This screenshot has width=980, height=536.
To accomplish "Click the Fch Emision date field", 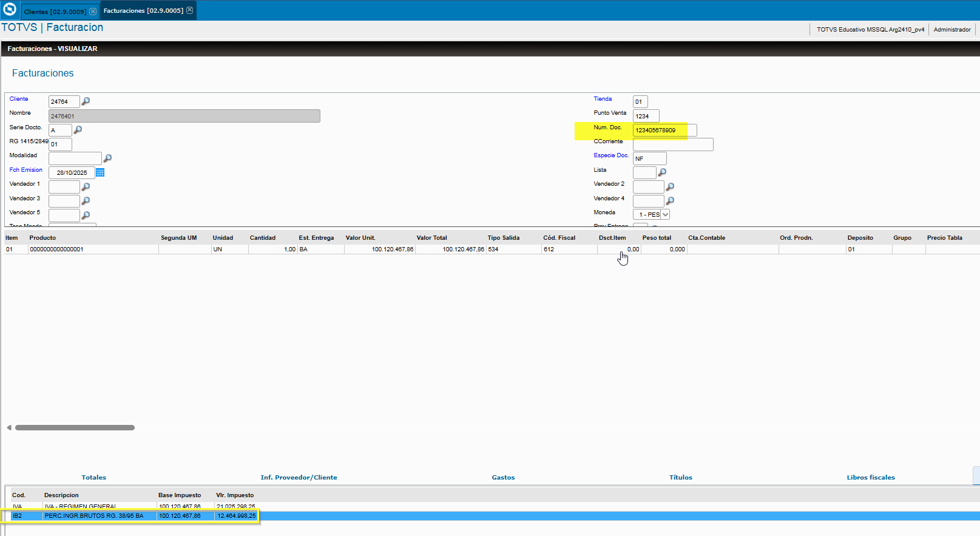I will [x=72, y=173].
